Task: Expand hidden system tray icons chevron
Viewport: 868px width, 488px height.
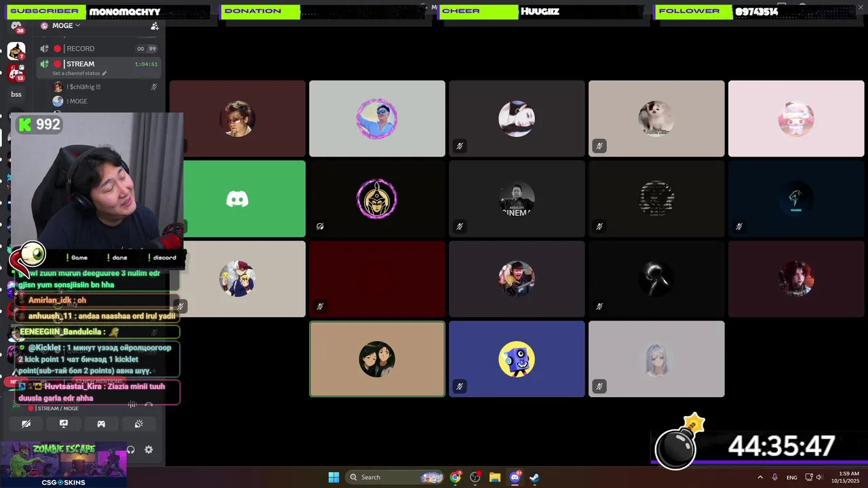Action: pyautogui.click(x=760, y=477)
